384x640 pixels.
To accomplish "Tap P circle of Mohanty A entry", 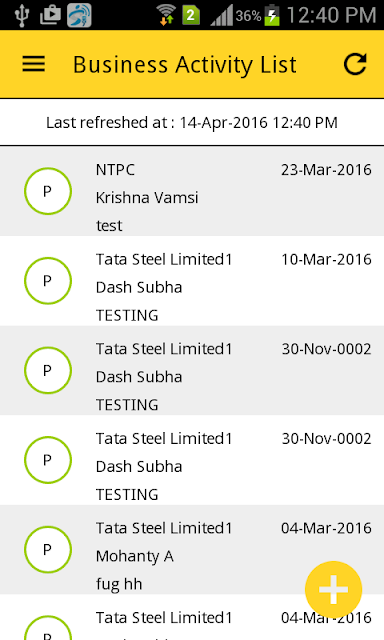I will (48, 549).
